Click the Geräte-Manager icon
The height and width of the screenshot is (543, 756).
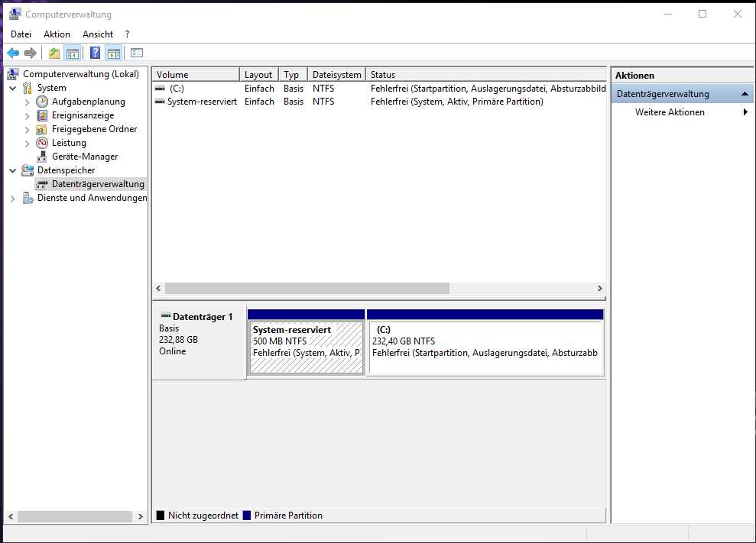pyautogui.click(x=42, y=157)
